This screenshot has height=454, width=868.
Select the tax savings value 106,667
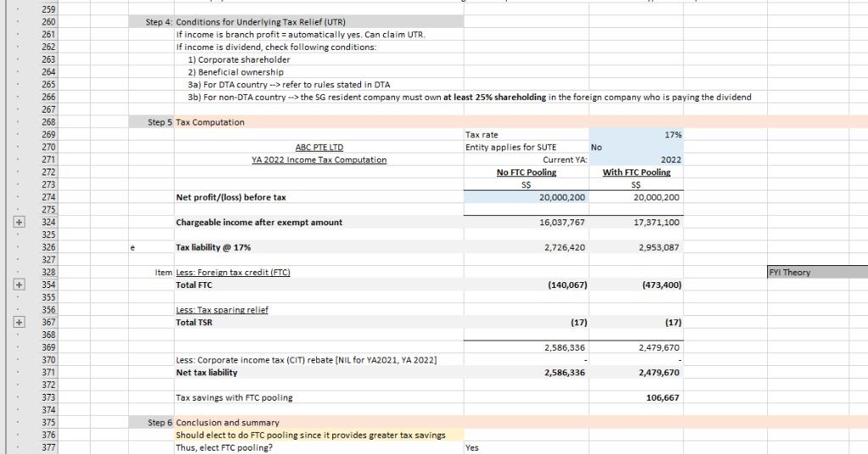(661, 397)
